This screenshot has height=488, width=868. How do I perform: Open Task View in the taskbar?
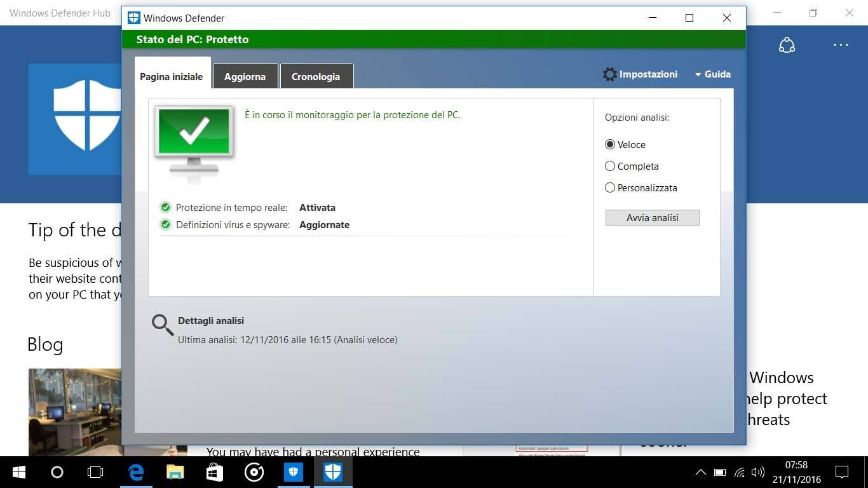95,472
